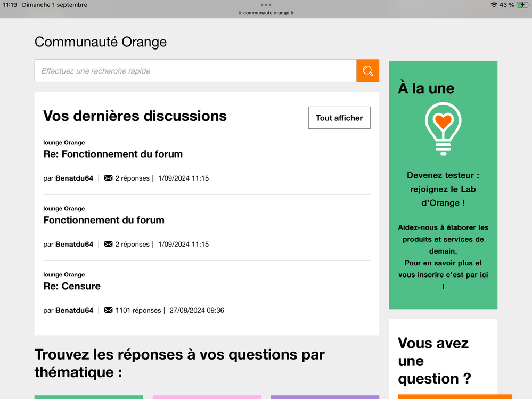Image resolution: width=532 pixels, height=399 pixels.
Task: Click the envelope icon in the first Re: Fonctionnement thread
Action: pyautogui.click(x=109, y=178)
